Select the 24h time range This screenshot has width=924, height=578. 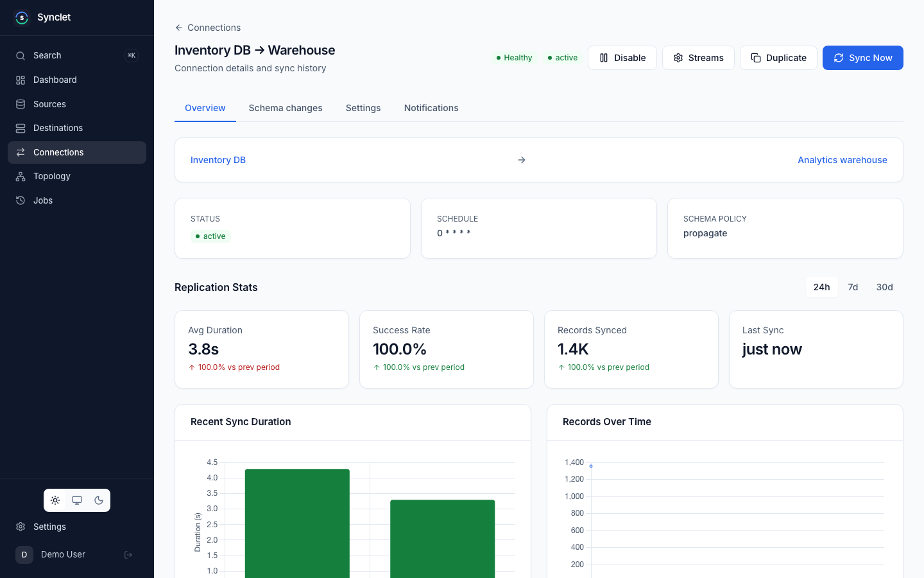[x=822, y=287]
